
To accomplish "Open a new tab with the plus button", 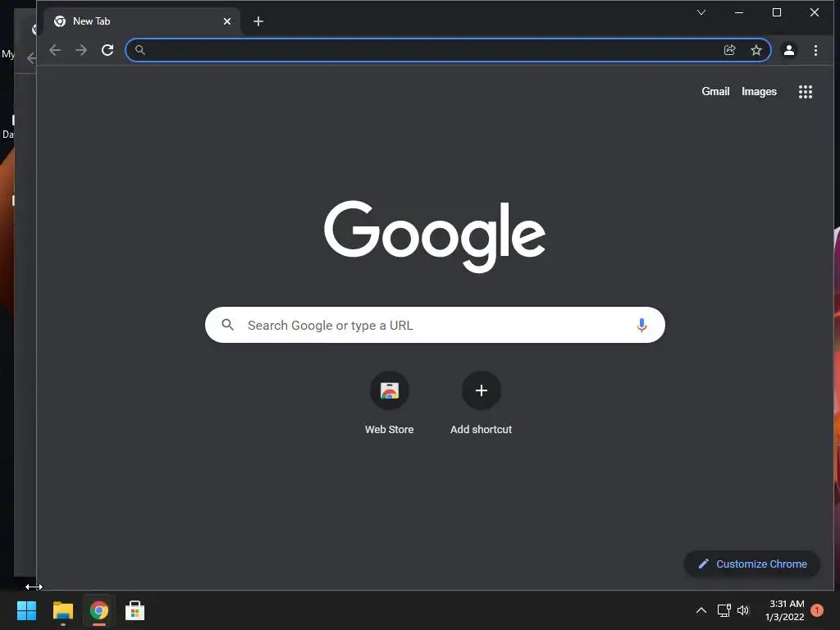I will 258,21.
